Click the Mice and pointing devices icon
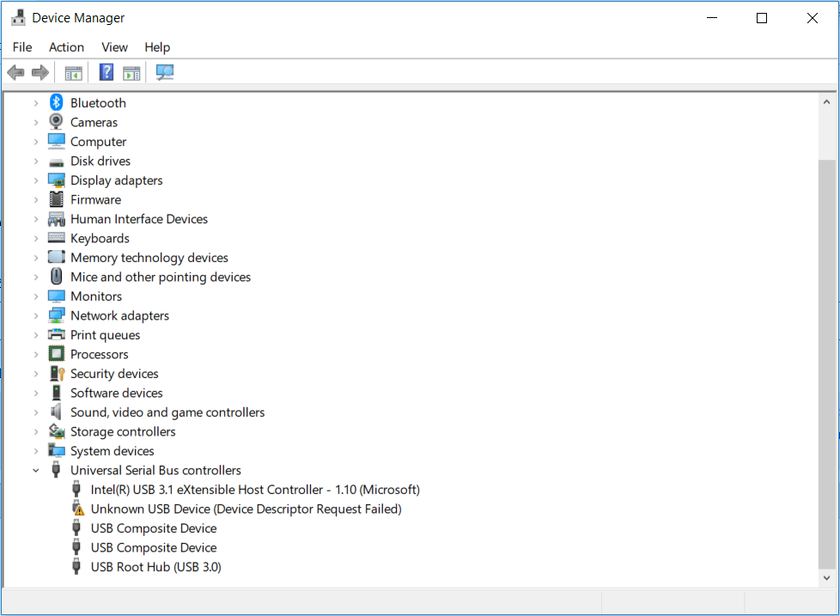The image size is (840, 616). [56, 277]
